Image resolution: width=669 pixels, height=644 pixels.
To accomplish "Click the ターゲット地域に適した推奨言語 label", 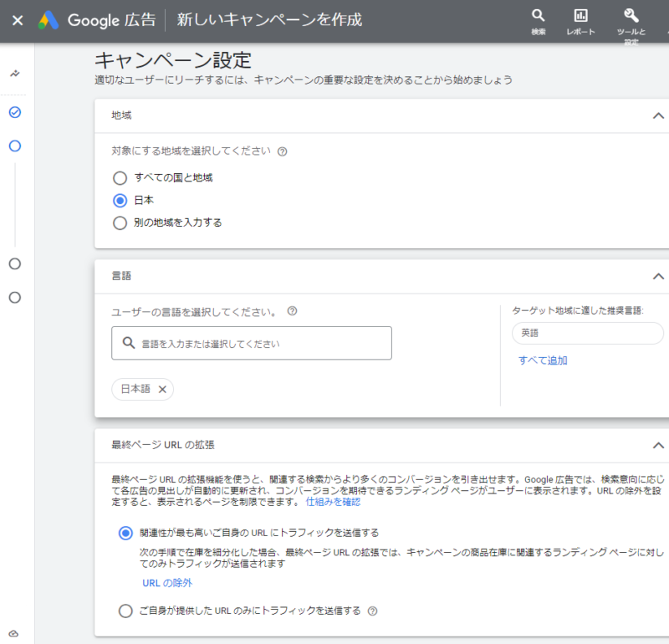I will [x=578, y=310].
